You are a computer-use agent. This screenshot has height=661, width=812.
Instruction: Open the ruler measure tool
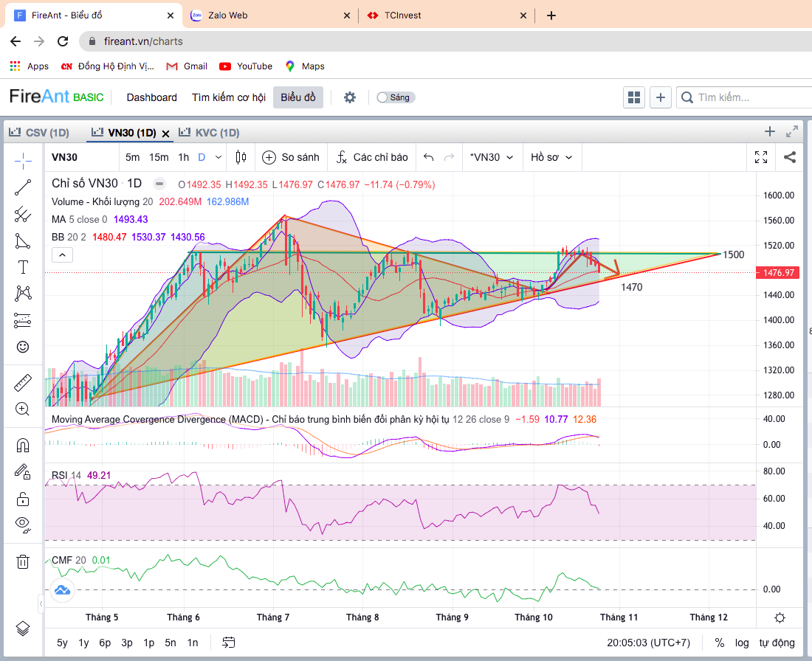click(22, 383)
